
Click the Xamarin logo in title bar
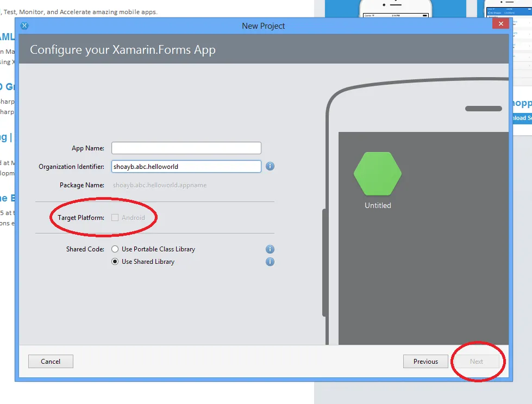pos(24,26)
